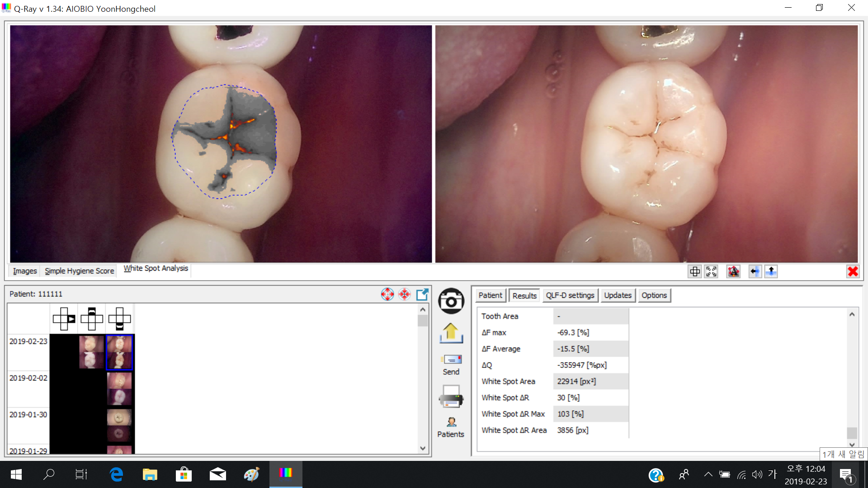Click the camera capture icon

click(x=451, y=301)
